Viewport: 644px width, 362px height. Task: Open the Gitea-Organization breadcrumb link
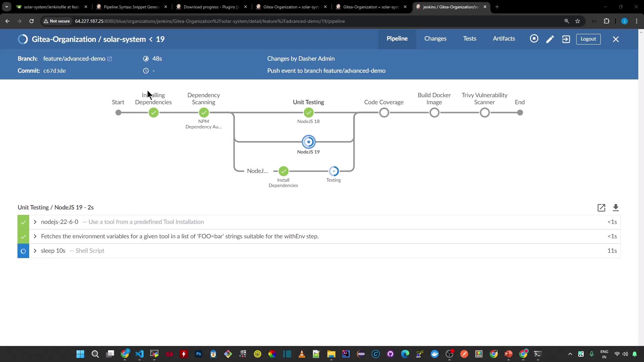pyautogui.click(x=64, y=39)
